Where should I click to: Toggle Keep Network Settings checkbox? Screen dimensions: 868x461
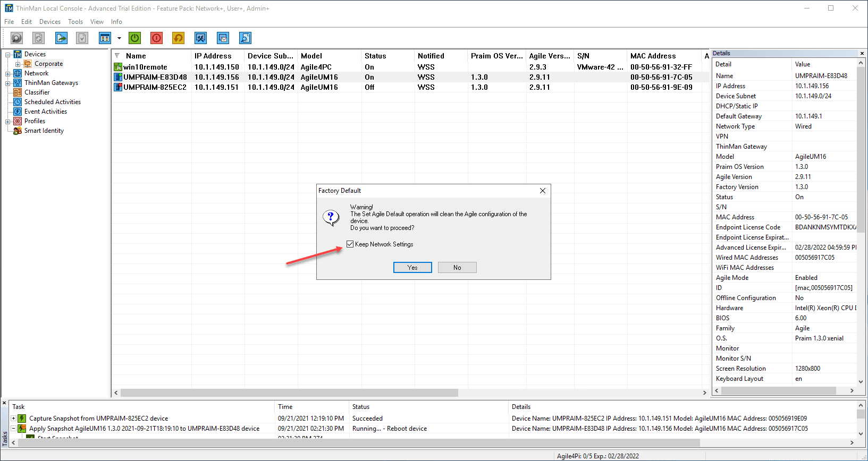(x=350, y=244)
